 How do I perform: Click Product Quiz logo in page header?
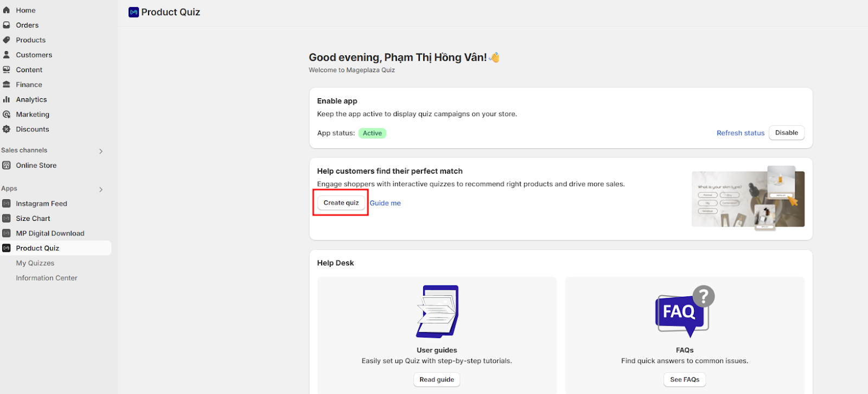[133, 12]
